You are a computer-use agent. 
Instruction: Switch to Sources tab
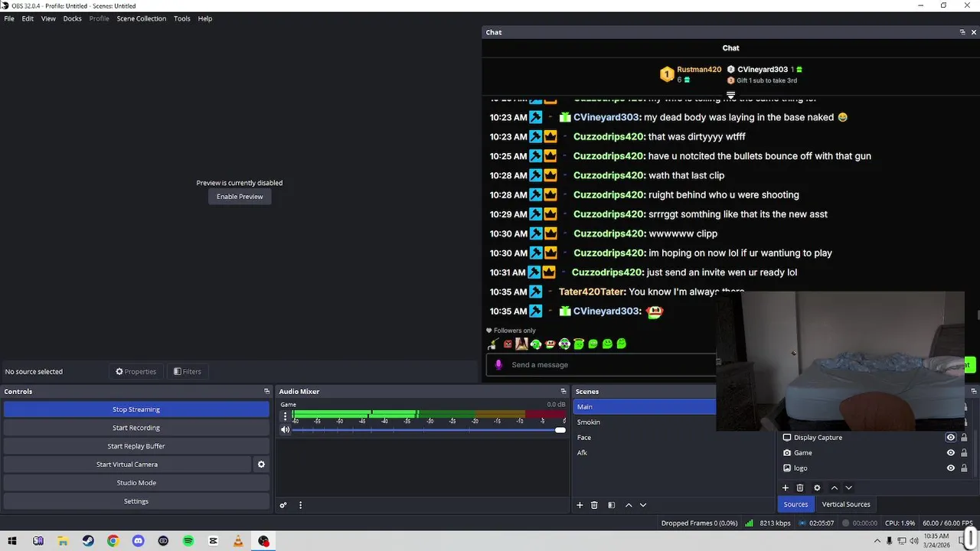tap(795, 504)
